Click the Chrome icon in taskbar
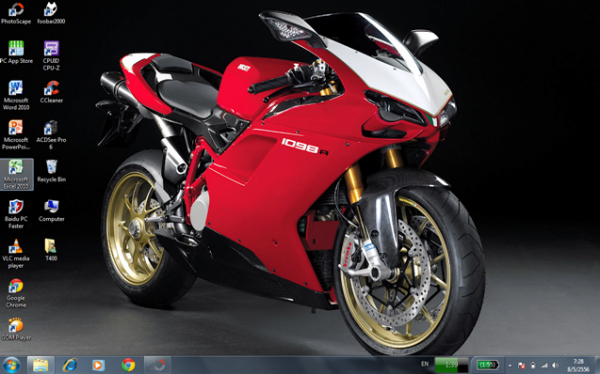This screenshot has width=600, height=374. click(x=128, y=365)
